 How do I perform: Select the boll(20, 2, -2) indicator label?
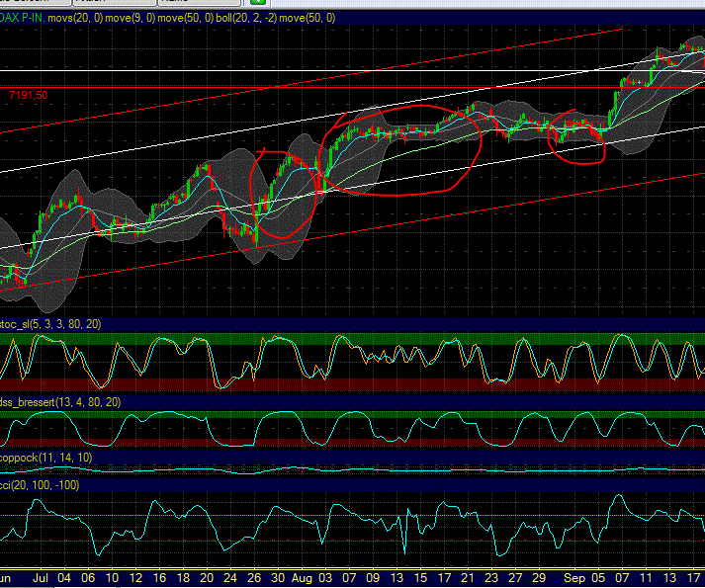(x=246, y=18)
